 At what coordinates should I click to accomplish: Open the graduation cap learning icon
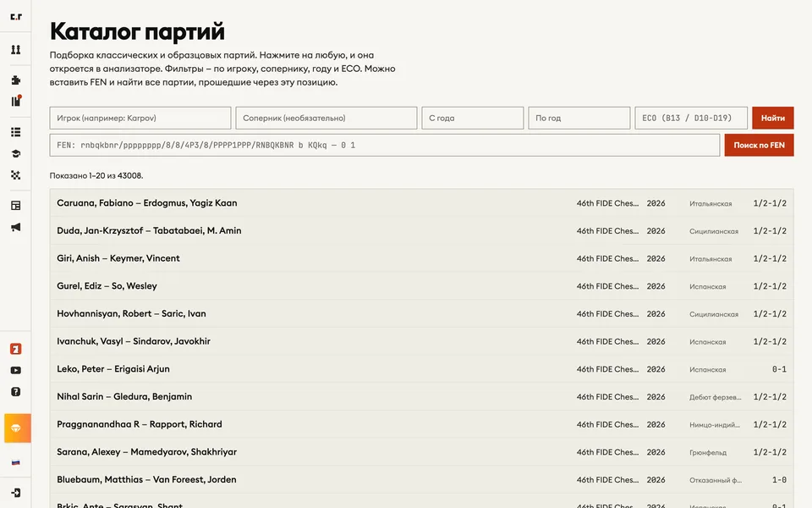16,153
